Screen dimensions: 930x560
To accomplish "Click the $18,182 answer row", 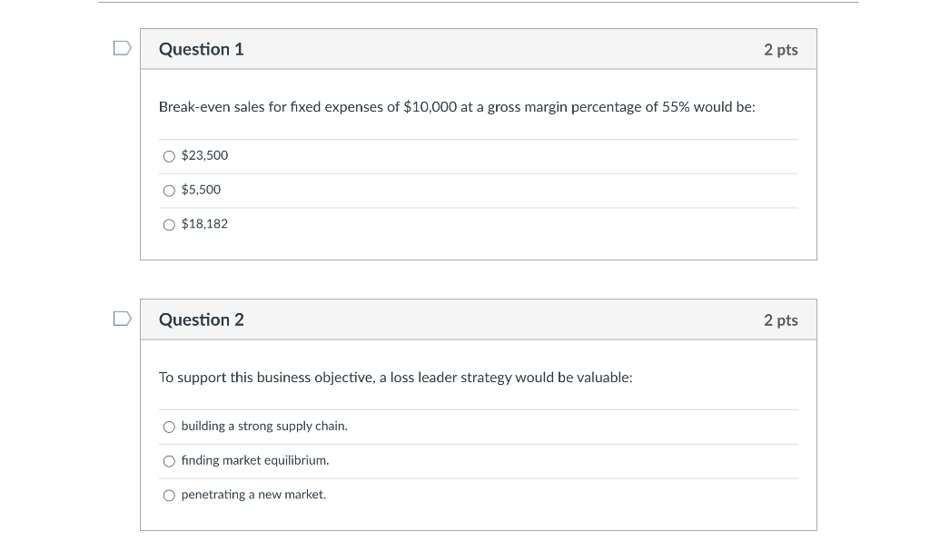I will coord(203,224).
